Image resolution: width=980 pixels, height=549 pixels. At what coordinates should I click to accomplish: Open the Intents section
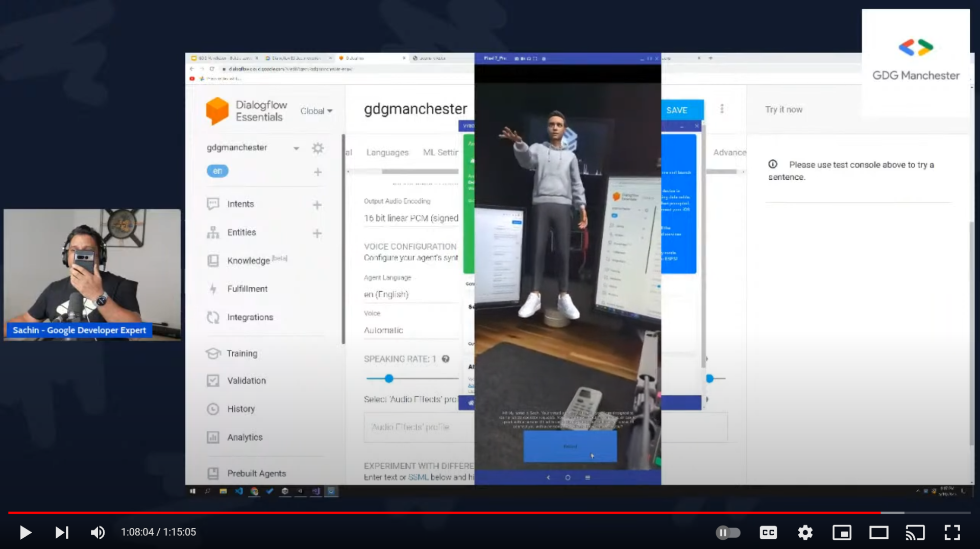(x=240, y=204)
